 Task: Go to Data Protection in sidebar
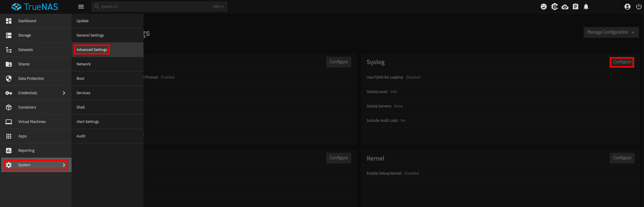[x=36, y=79]
